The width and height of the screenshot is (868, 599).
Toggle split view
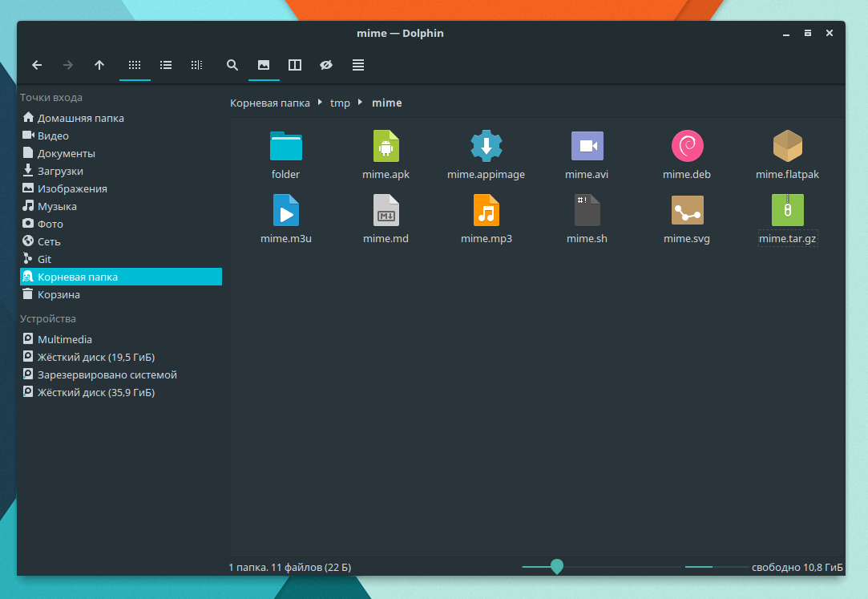pyautogui.click(x=295, y=65)
